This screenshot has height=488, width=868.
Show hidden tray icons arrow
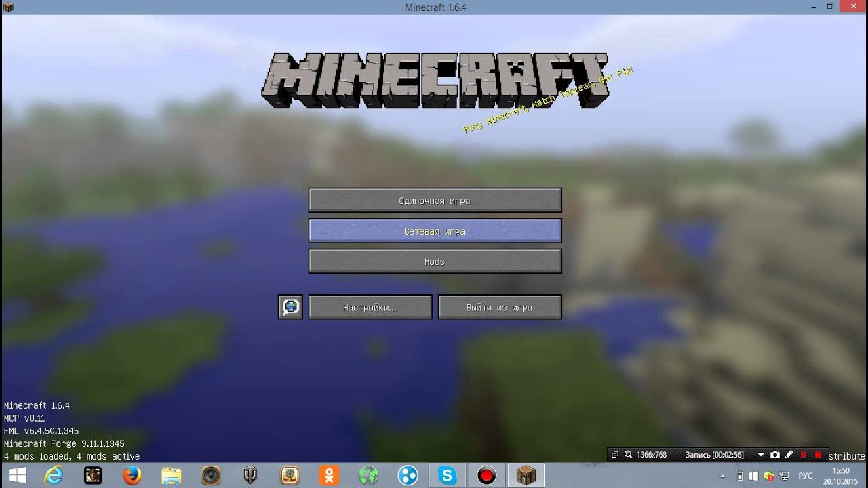tap(722, 476)
